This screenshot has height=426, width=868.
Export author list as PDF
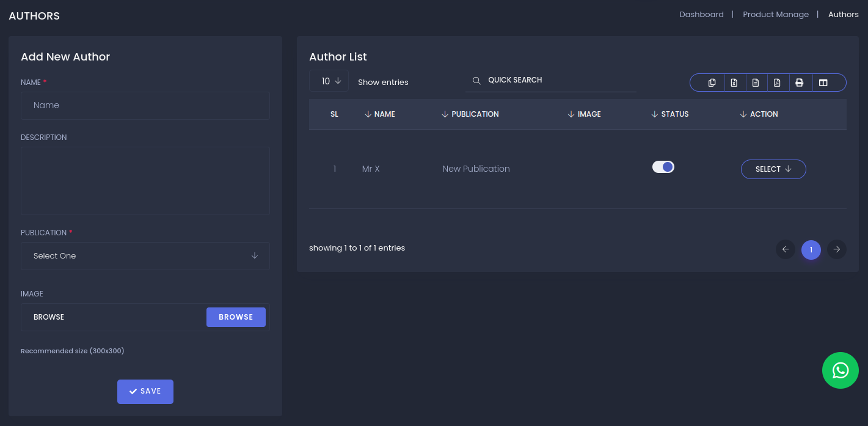click(x=777, y=83)
